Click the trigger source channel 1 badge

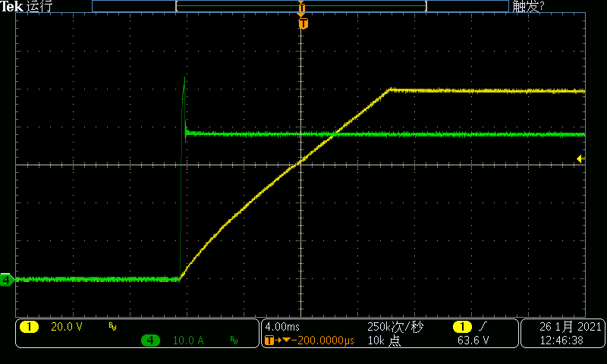(x=462, y=327)
